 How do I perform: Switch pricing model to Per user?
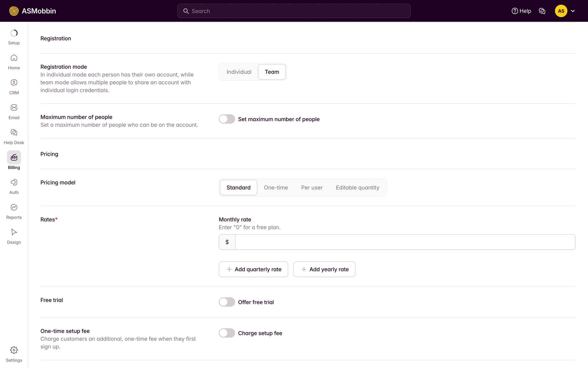pyautogui.click(x=311, y=188)
